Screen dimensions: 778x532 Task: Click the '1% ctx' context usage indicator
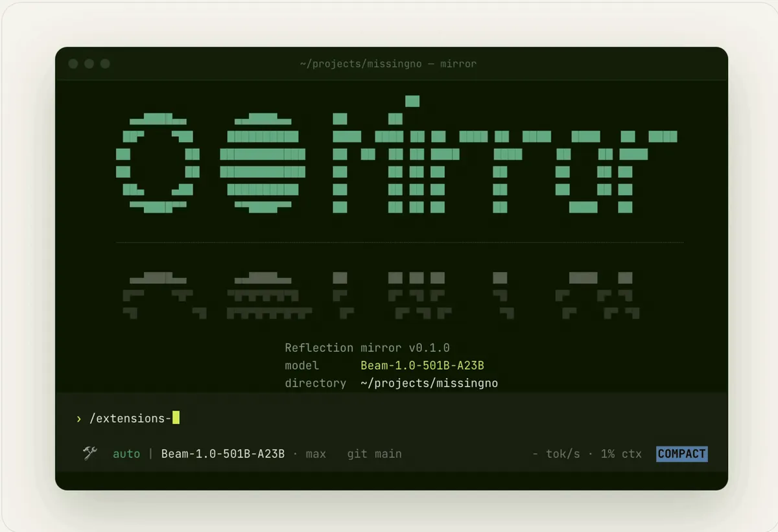tap(621, 454)
